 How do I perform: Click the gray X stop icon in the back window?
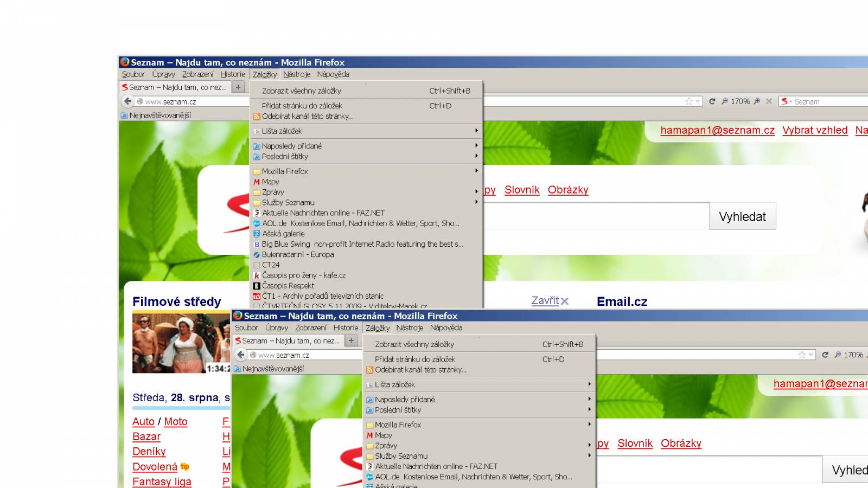769,101
